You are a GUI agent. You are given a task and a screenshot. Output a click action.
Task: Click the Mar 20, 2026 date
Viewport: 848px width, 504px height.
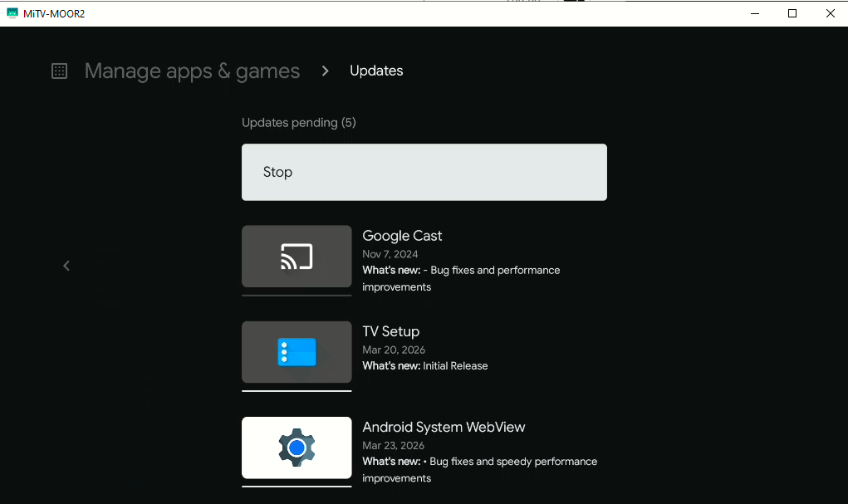(x=394, y=350)
